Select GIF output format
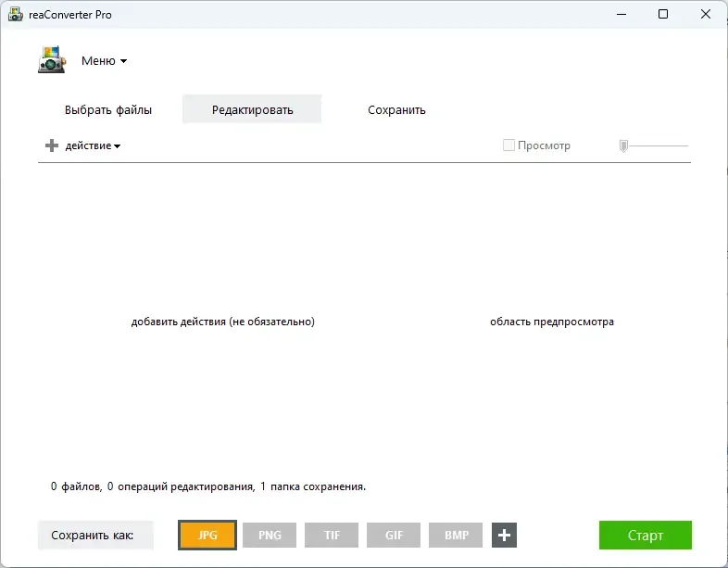728x568 pixels. [x=394, y=535]
